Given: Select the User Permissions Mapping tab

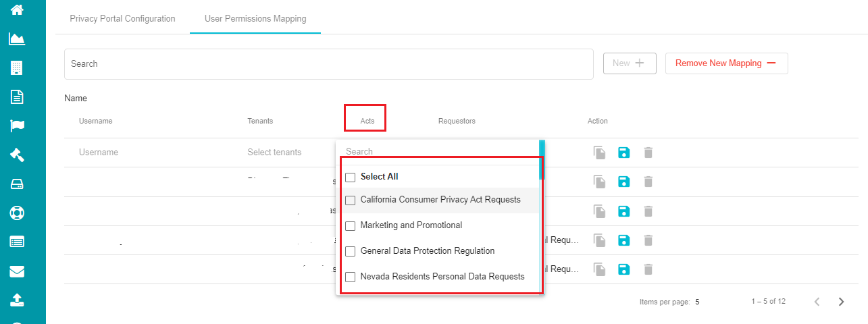Looking at the screenshot, I should (255, 18).
